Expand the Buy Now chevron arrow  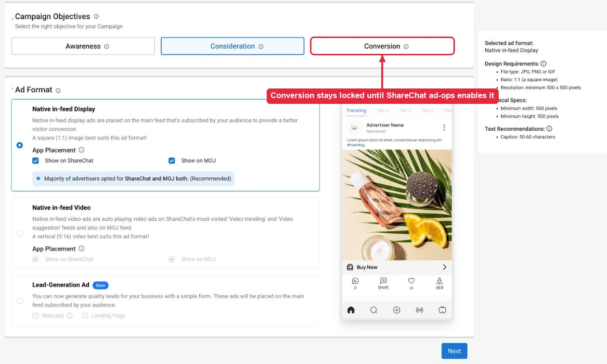click(444, 267)
